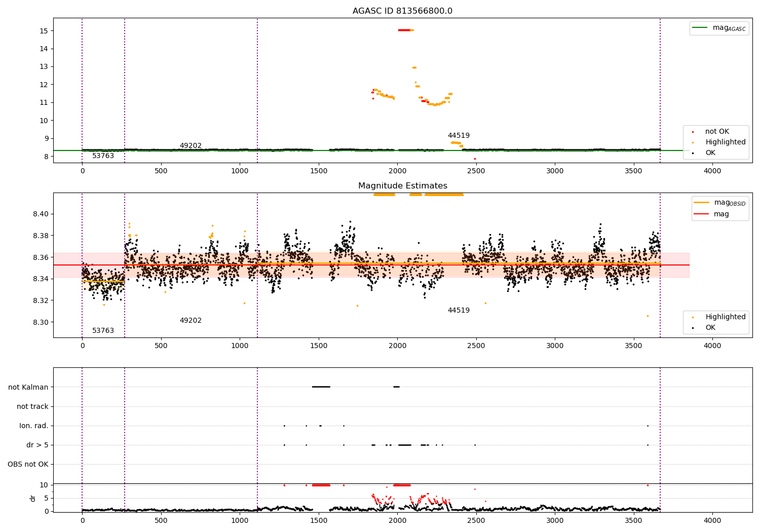Click the y-axis tick label 8.30
760x532 pixels.
click(x=41, y=322)
